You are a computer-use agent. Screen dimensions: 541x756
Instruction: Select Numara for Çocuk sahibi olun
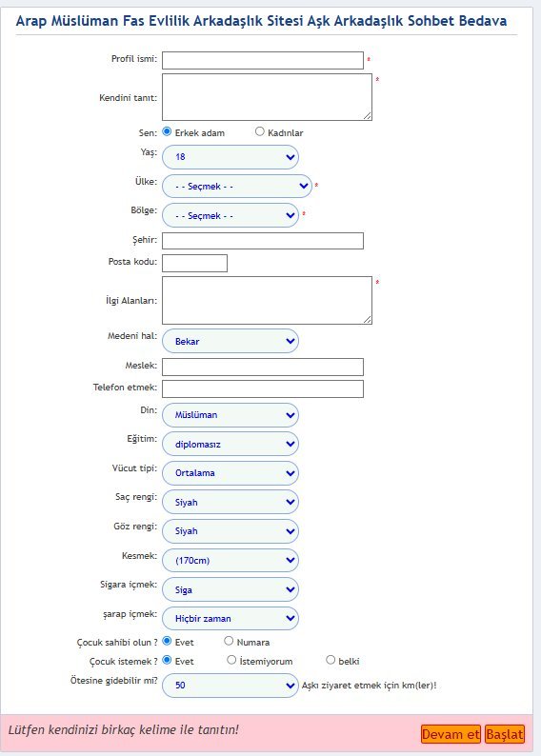point(229,641)
